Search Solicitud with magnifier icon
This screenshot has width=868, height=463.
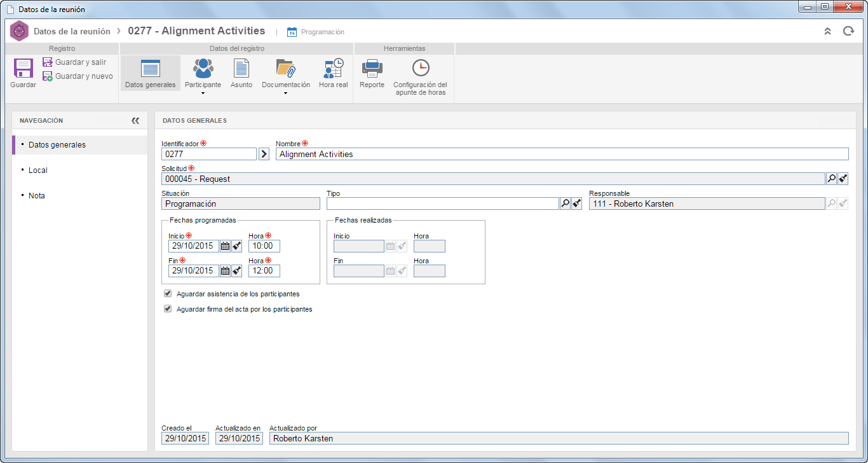point(831,179)
